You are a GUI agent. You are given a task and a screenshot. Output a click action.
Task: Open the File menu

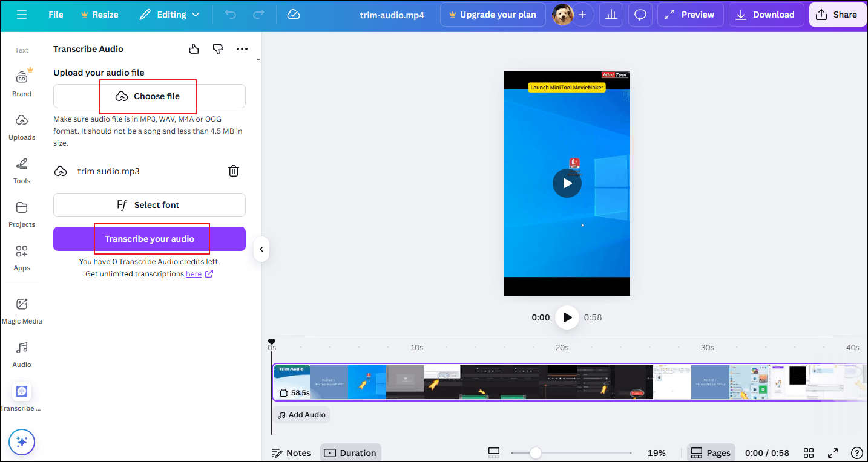pos(56,15)
